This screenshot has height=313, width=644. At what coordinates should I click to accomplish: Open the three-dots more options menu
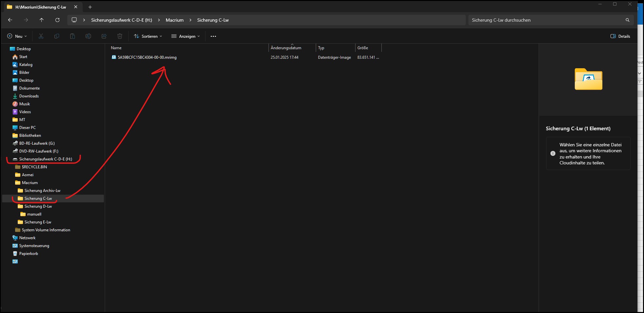coord(213,36)
